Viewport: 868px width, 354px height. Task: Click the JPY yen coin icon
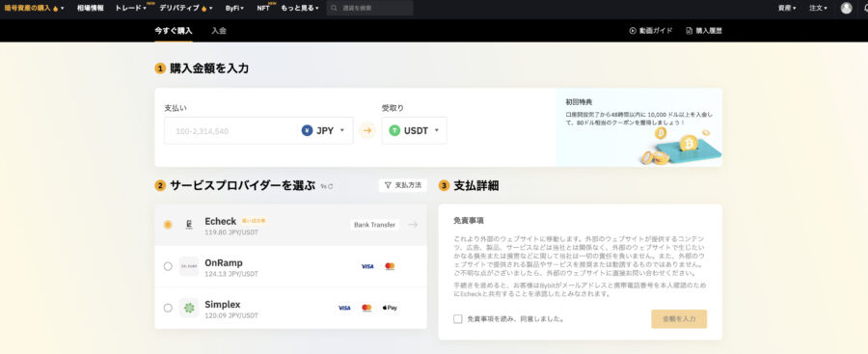pyautogui.click(x=307, y=131)
